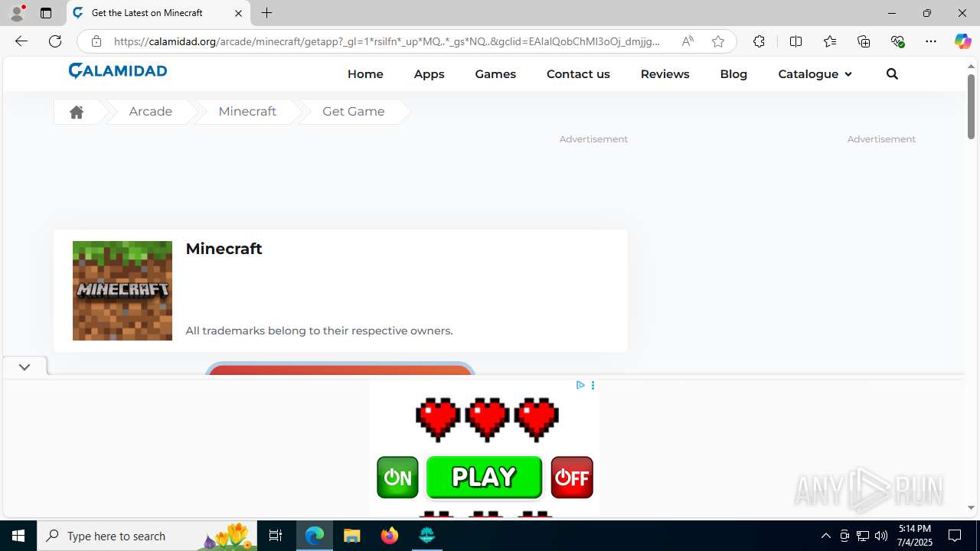Open Split screen view
This screenshot has width=980, height=551.
pyautogui.click(x=795, y=41)
